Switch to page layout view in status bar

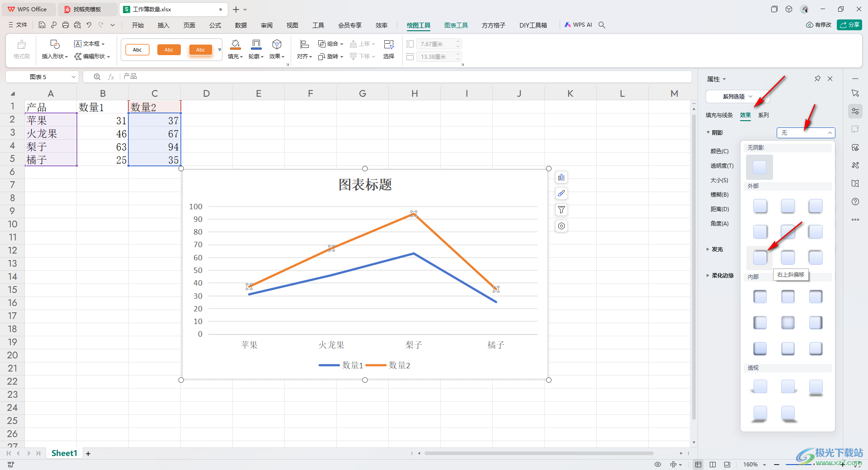(713, 465)
